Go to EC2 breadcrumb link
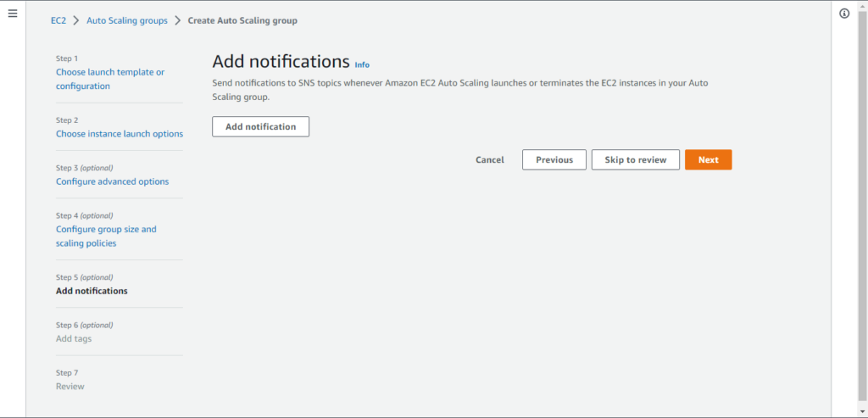Screen dimensions: 868x418 (x=58, y=21)
